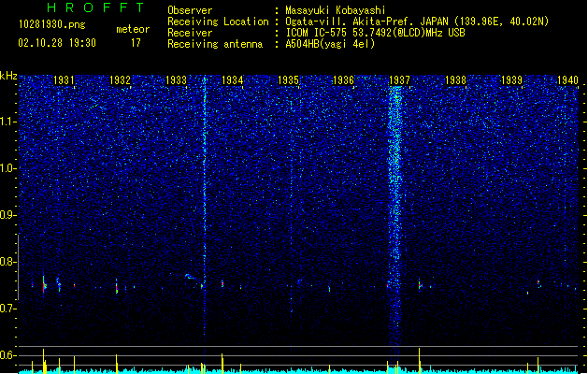Select the ICOM IC-575 receiver text

(375, 33)
